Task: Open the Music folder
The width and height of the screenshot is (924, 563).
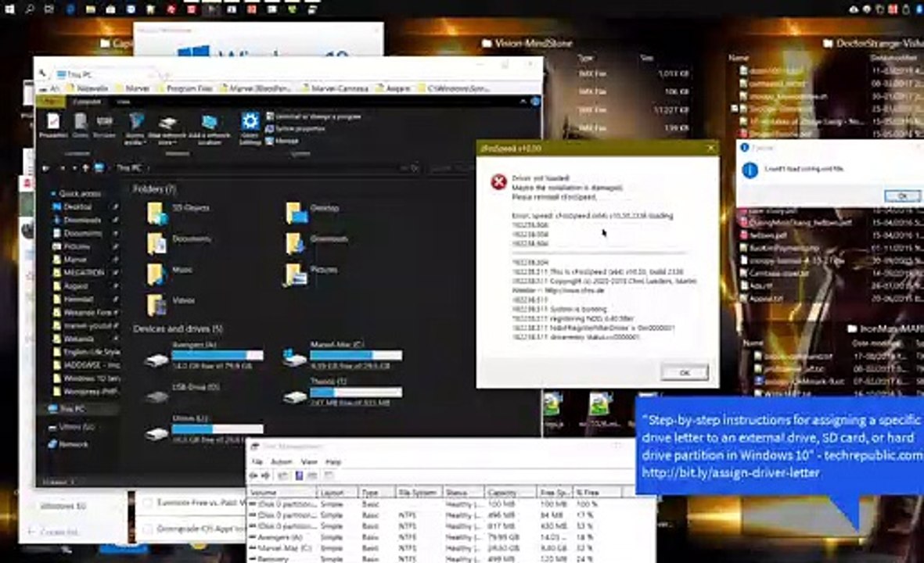Action: pyautogui.click(x=170, y=273)
